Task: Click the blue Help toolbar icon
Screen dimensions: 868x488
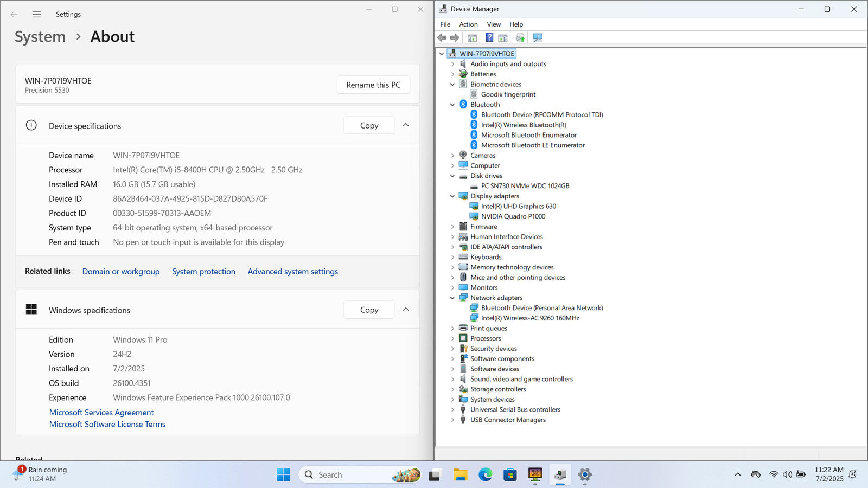Action: coord(489,38)
